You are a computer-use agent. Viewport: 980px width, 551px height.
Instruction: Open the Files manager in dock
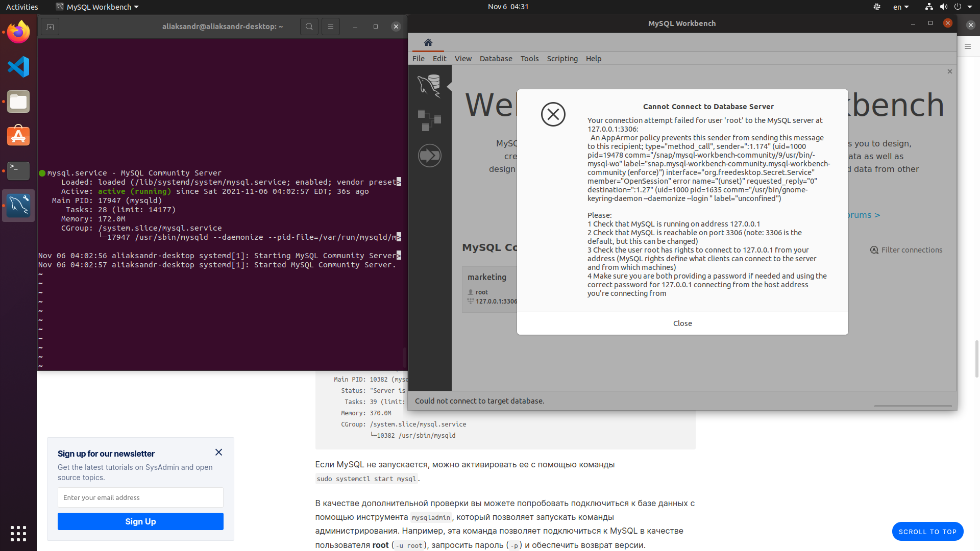18,102
